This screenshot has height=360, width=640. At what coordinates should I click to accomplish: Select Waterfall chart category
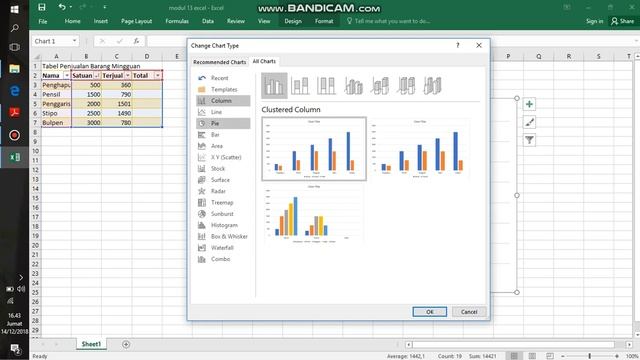(x=223, y=248)
